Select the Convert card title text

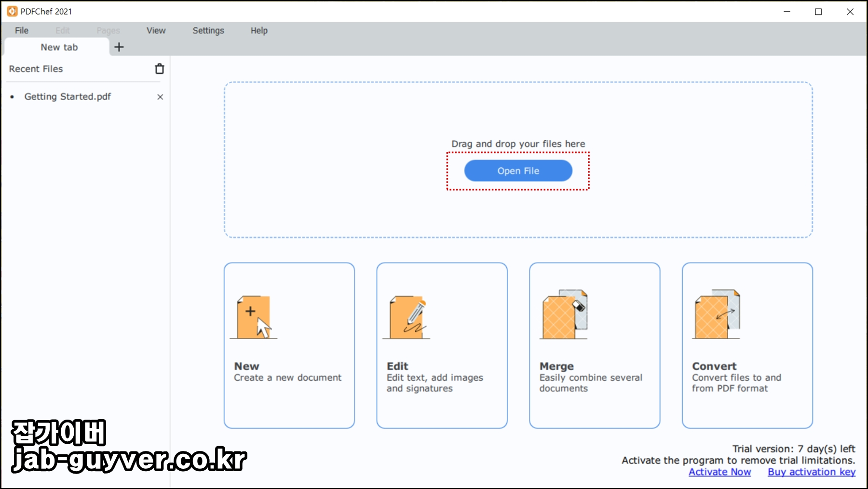(714, 366)
